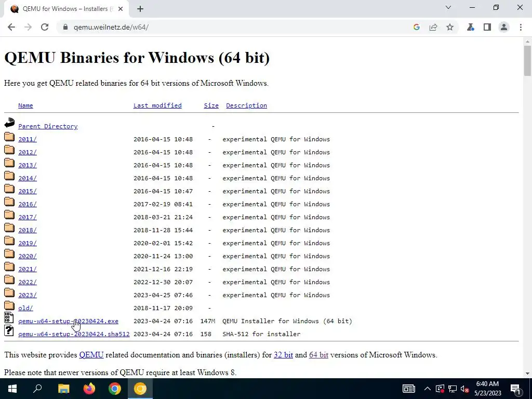
Task: Click the forward navigation arrow
Action: pyautogui.click(x=28, y=27)
